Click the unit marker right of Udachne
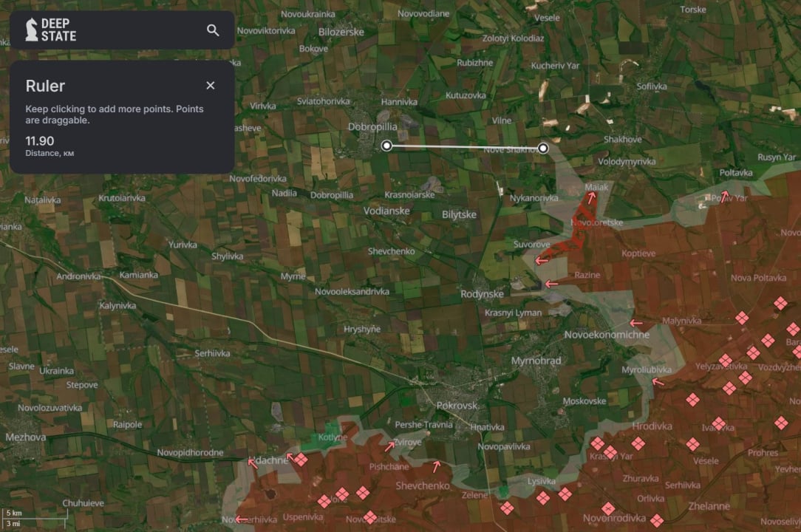 [300, 460]
